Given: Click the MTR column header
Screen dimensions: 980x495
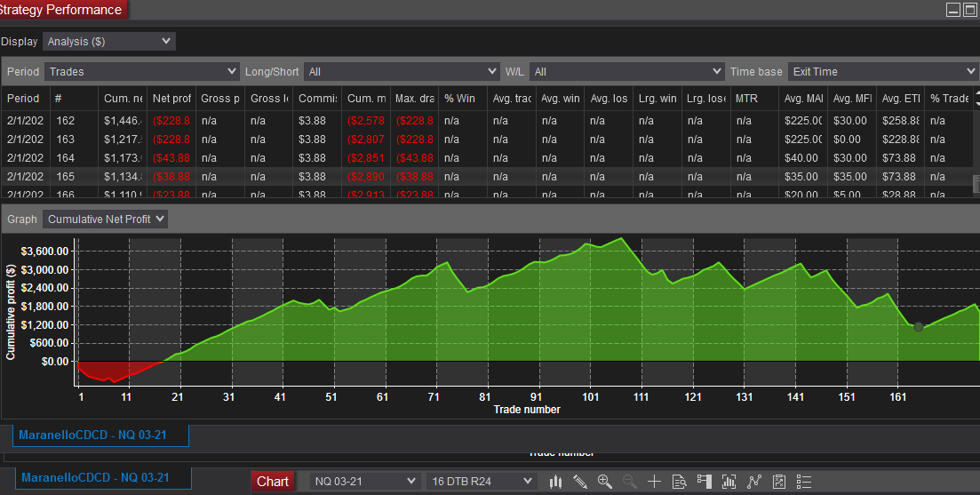Looking at the screenshot, I should [x=746, y=99].
